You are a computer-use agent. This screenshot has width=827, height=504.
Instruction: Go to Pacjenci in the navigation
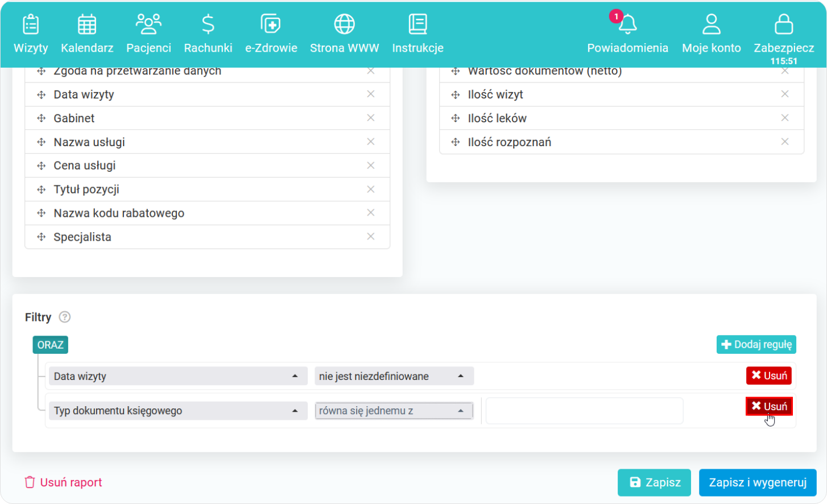(148, 34)
